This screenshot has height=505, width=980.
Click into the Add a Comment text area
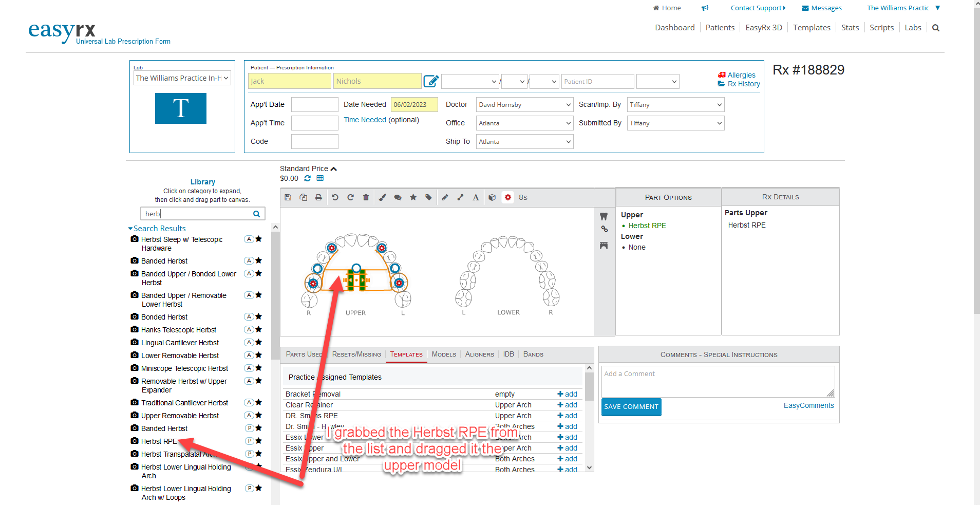pyautogui.click(x=718, y=381)
